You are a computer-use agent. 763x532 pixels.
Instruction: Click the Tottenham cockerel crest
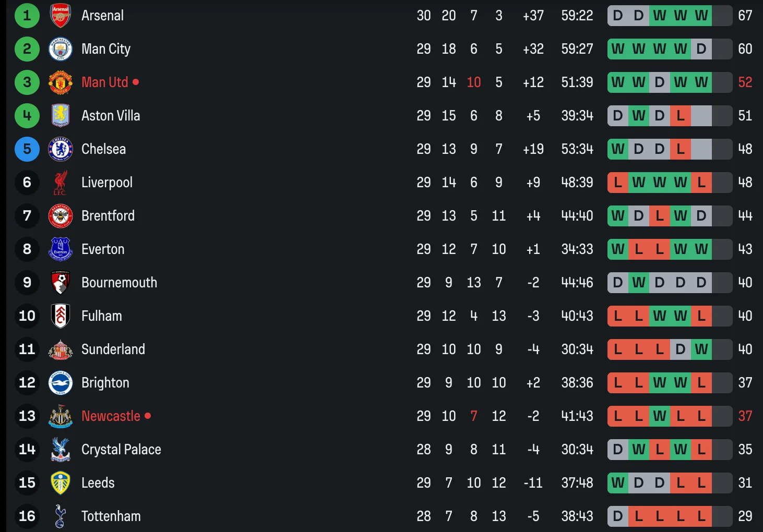click(x=61, y=516)
